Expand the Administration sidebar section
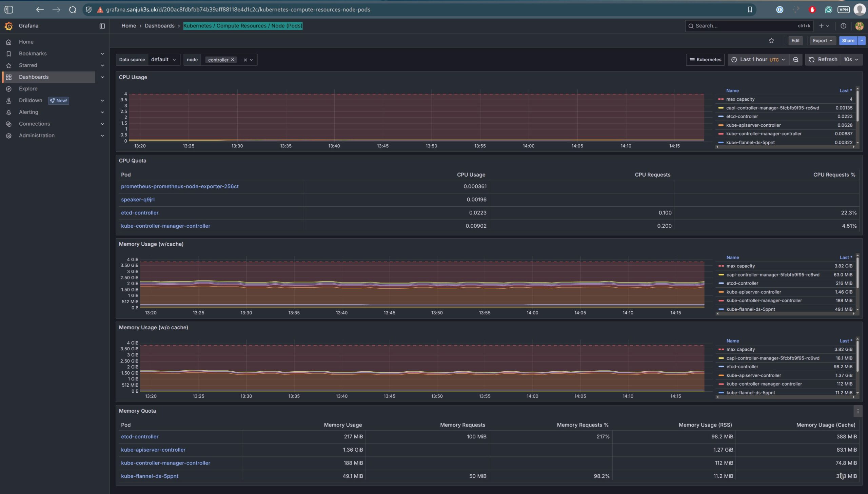The image size is (868, 494). pos(102,136)
